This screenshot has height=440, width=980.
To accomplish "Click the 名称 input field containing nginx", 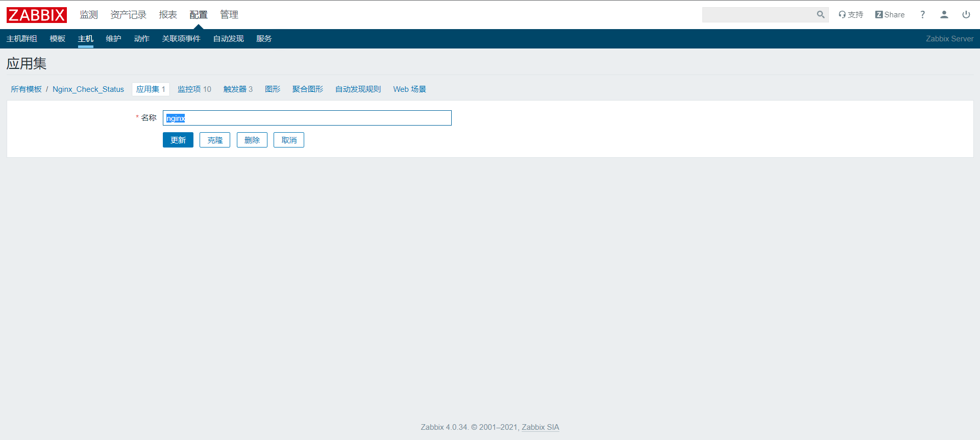I will point(307,118).
